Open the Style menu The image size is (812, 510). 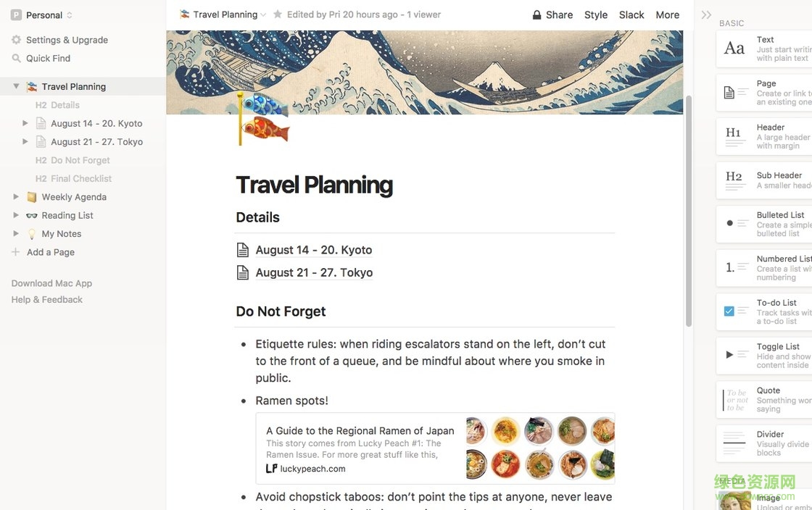click(596, 14)
